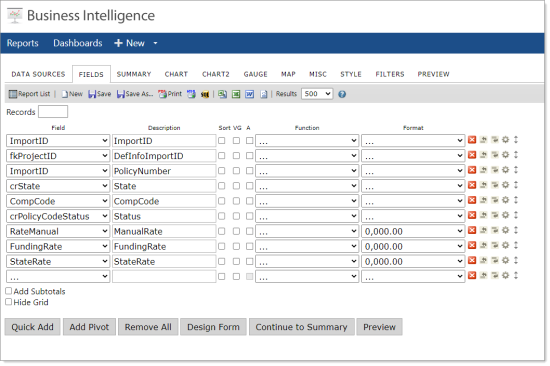Check VG for the fkProjectID row

pyautogui.click(x=236, y=156)
